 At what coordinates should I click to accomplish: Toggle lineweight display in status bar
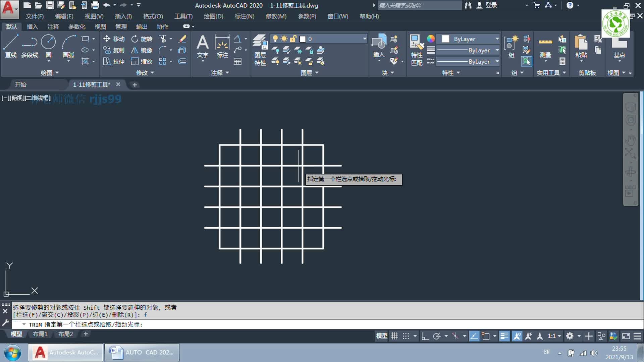(504, 336)
